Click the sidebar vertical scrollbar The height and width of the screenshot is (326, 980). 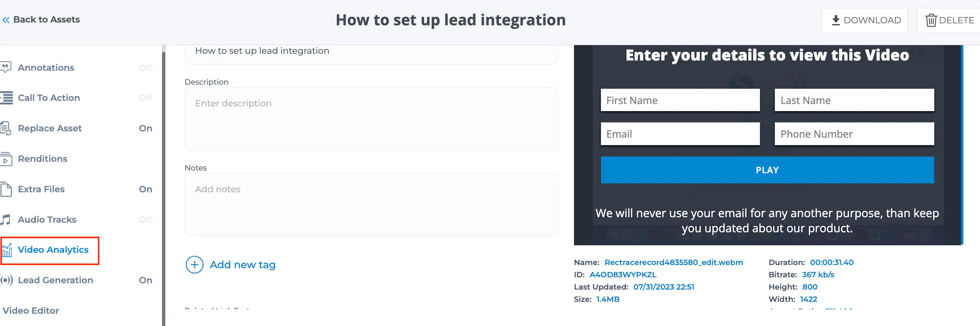[163, 186]
